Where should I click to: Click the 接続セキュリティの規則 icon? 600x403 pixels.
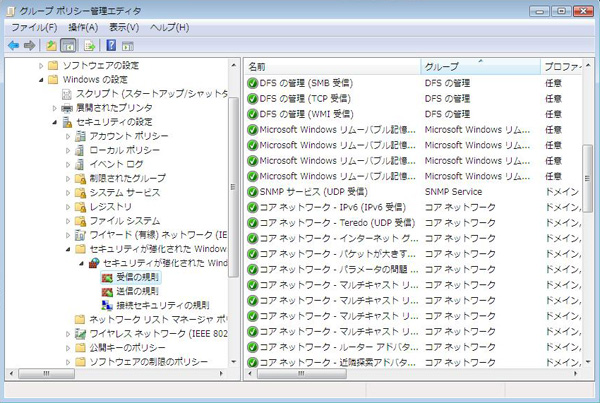coord(107,305)
